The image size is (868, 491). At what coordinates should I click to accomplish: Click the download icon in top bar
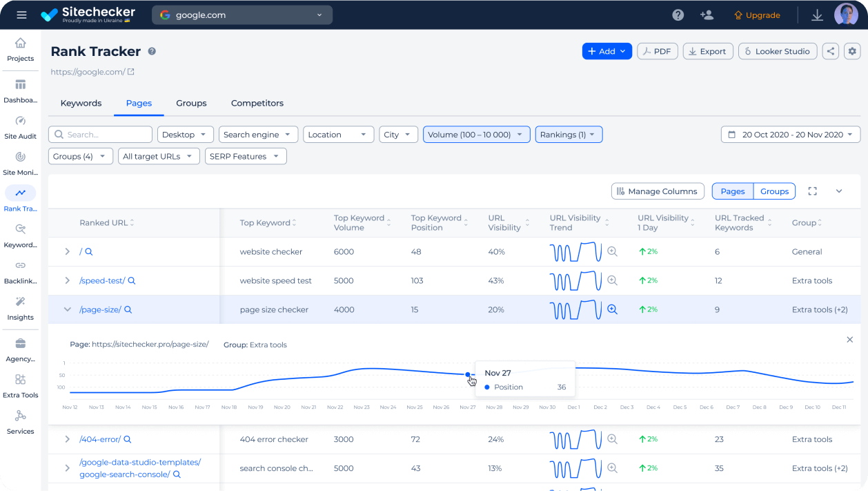817,15
